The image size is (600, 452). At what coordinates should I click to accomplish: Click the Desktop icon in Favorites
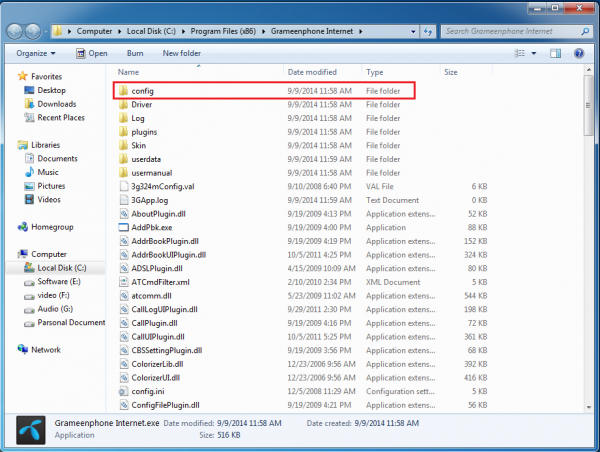(x=29, y=90)
